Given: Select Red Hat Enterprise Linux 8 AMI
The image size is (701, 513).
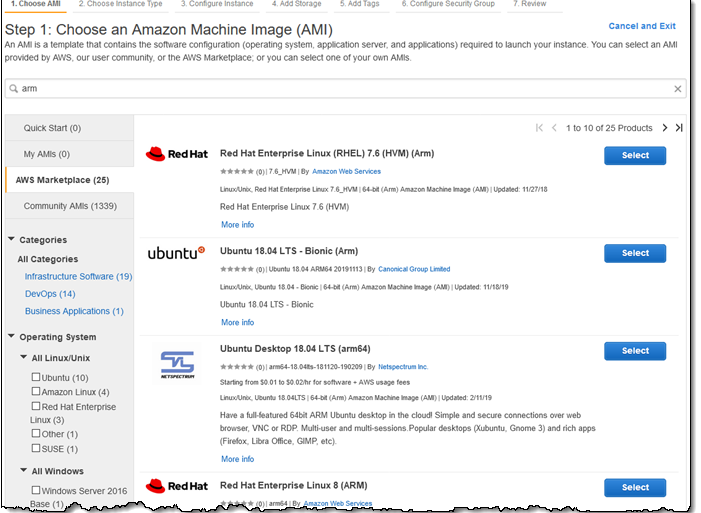Looking at the screenshot, I should (x=635, y=488).
